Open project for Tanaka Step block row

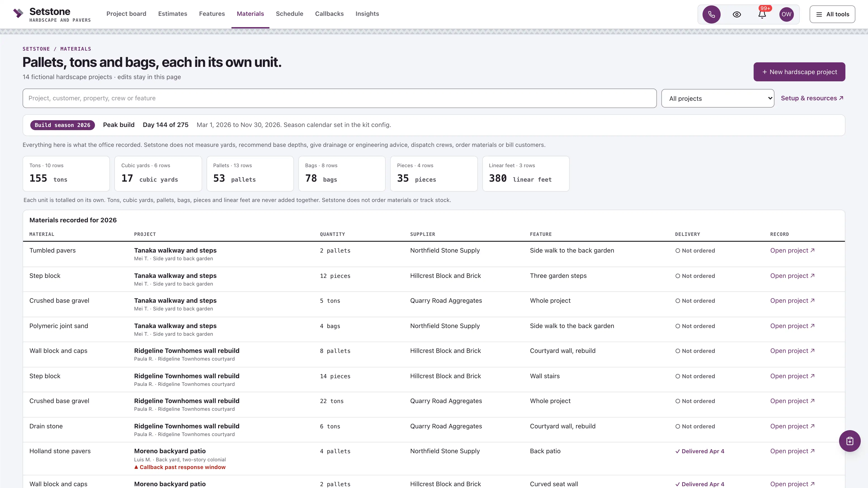[792, 275]
